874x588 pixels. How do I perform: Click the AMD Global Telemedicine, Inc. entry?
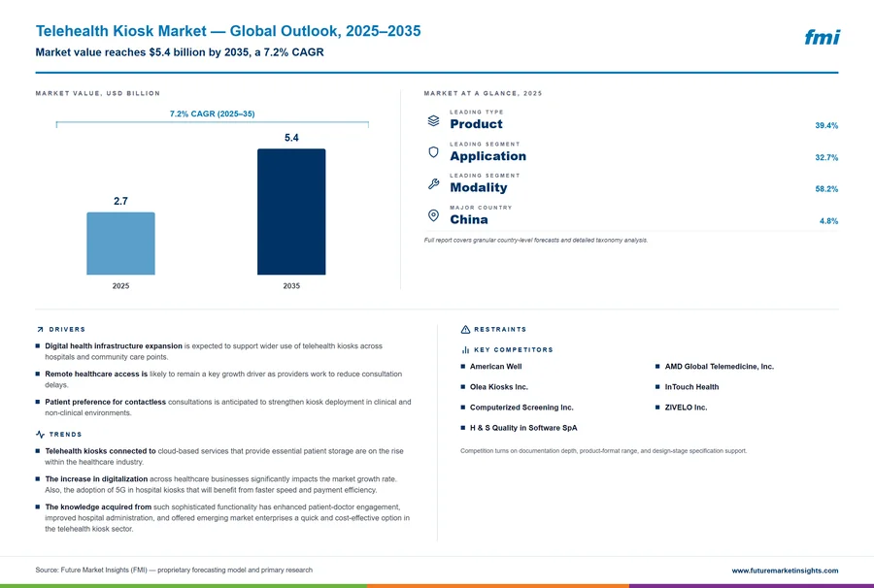719,367
